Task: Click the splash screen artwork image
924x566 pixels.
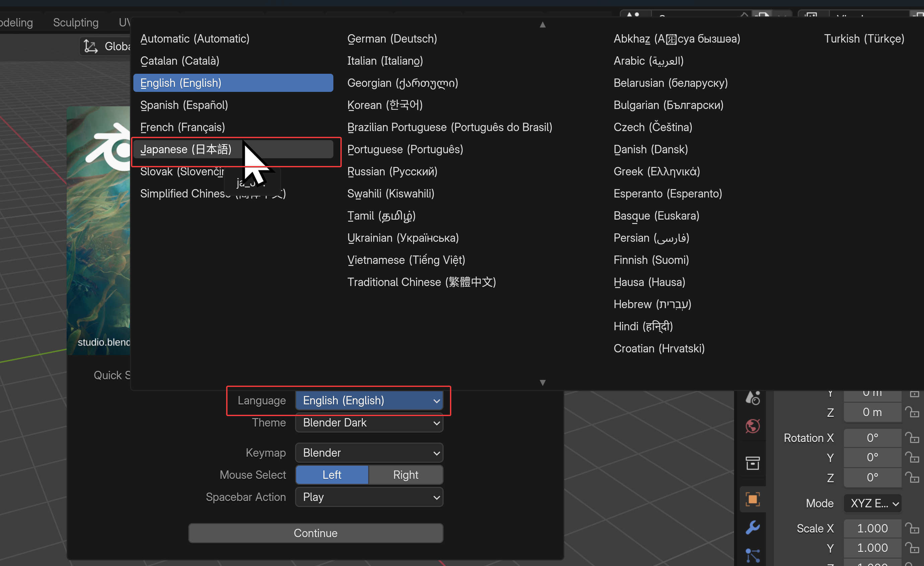Action: pyautogui.click(x=98, y=230)
